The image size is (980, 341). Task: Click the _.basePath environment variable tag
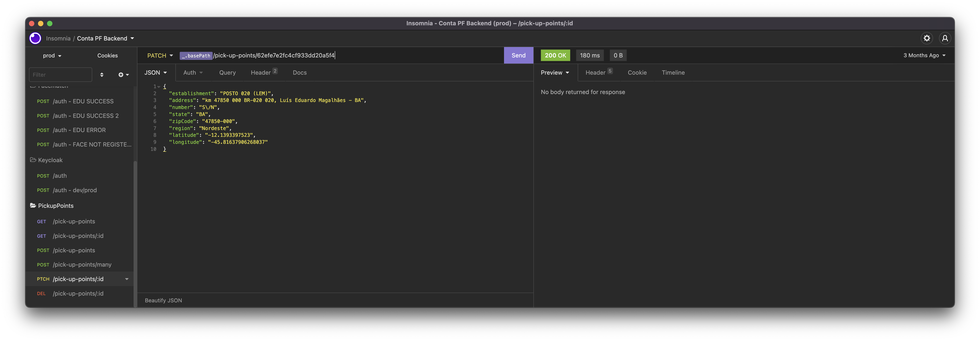click(196, 56)
